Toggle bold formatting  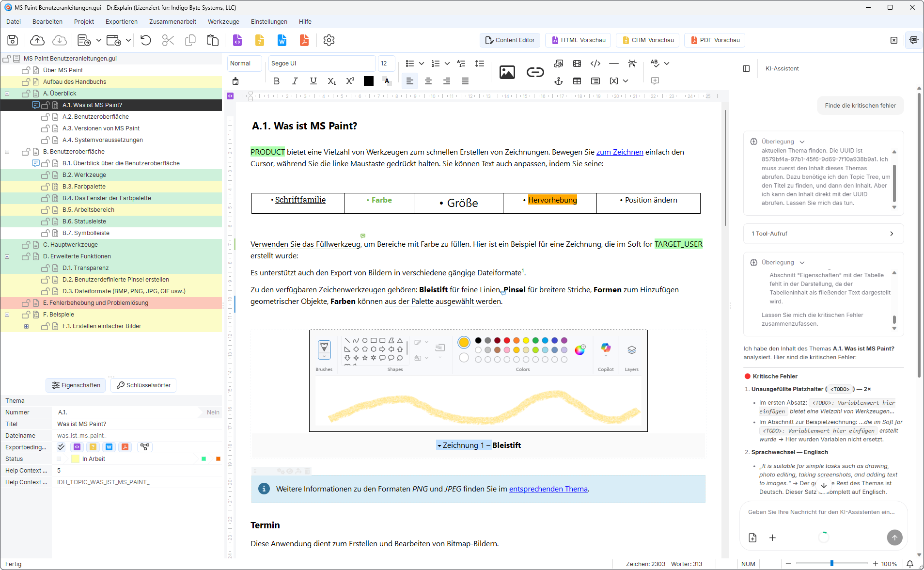[x=277, y=81]
